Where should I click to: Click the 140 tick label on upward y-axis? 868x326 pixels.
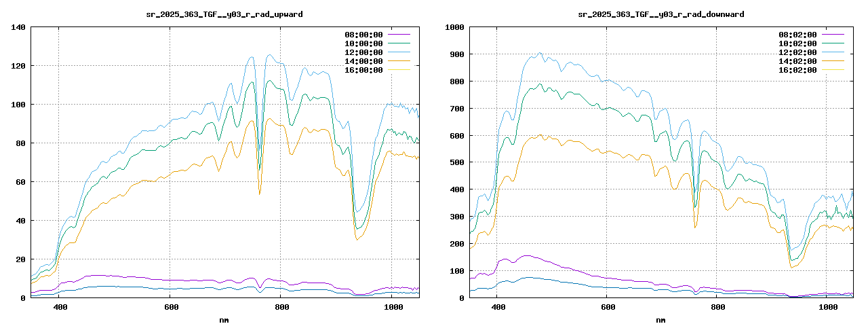click(x=18, y=27)
